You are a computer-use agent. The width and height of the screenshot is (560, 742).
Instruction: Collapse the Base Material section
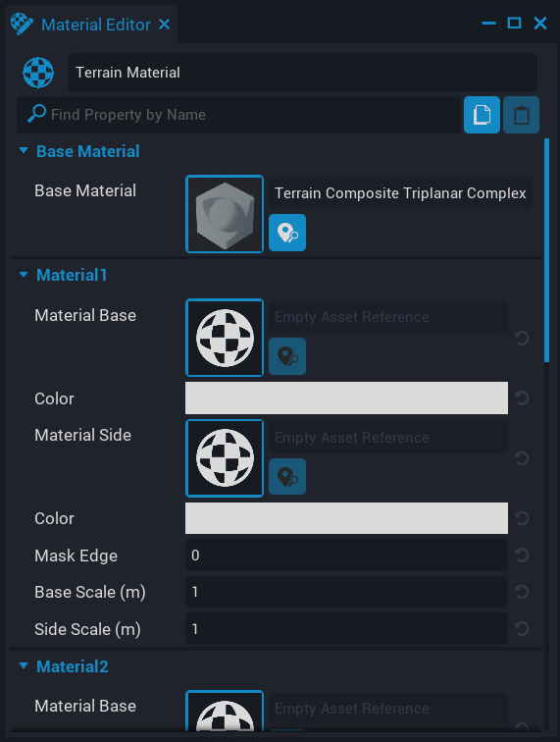24,151
